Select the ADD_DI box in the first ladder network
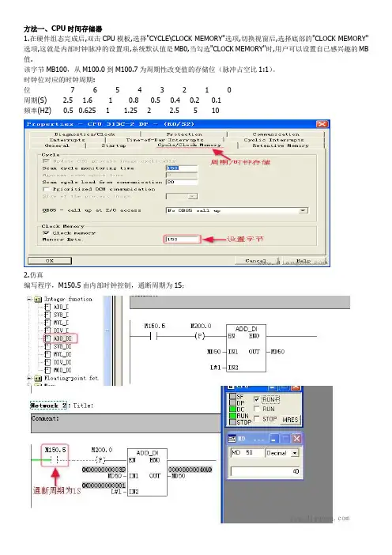This screenshot has height=555, width=392. click(247, 348)
